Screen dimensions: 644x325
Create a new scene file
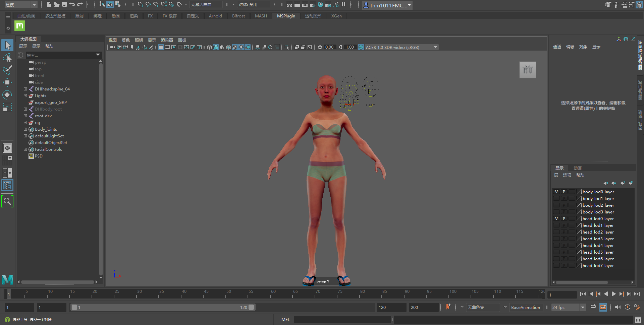pos(49,4)
